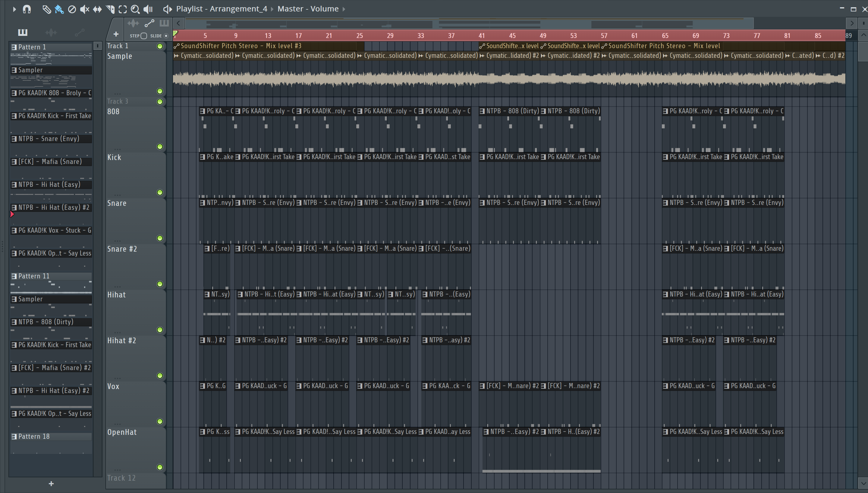Screen dimensions: 868x493
Task: Enable the STEP editing toggle
Action: pos(143,36)
